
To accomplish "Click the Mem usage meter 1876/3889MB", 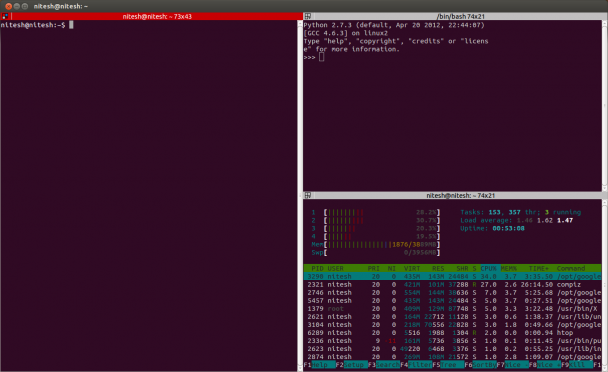I will tap(375, 244).
